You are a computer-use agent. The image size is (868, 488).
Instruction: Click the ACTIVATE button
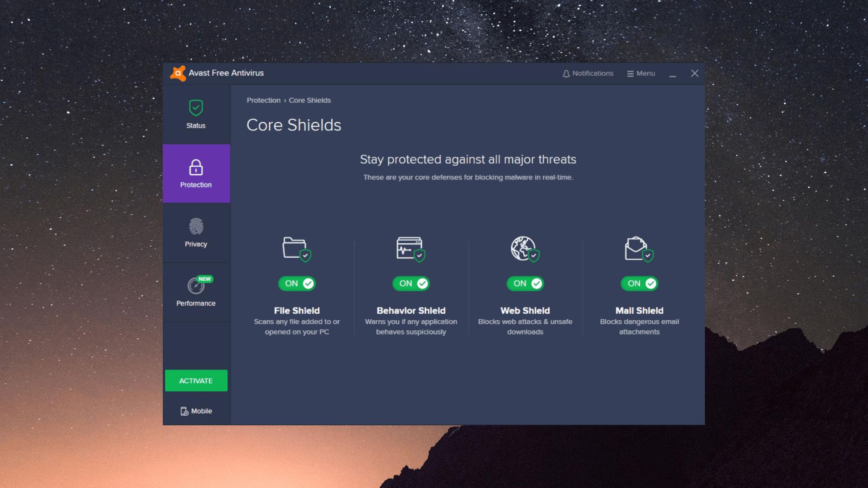196,380
